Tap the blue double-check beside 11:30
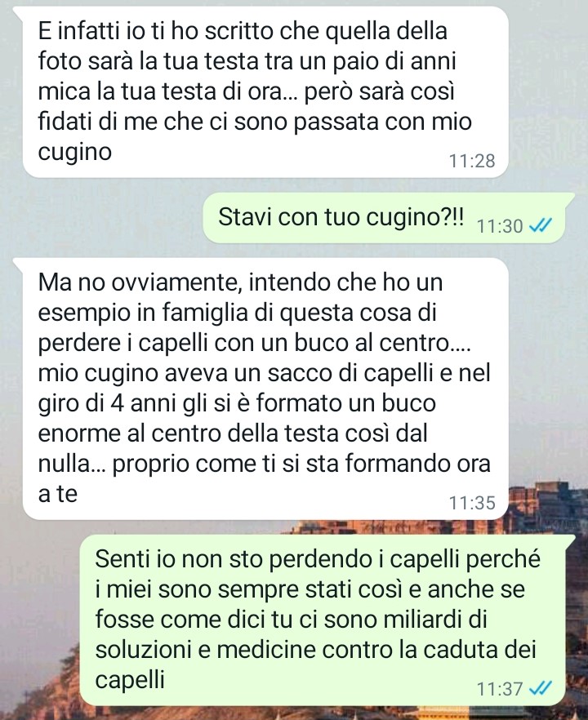Screen dimensions: 588x720 pyautogui.click(x=541, y=225)
